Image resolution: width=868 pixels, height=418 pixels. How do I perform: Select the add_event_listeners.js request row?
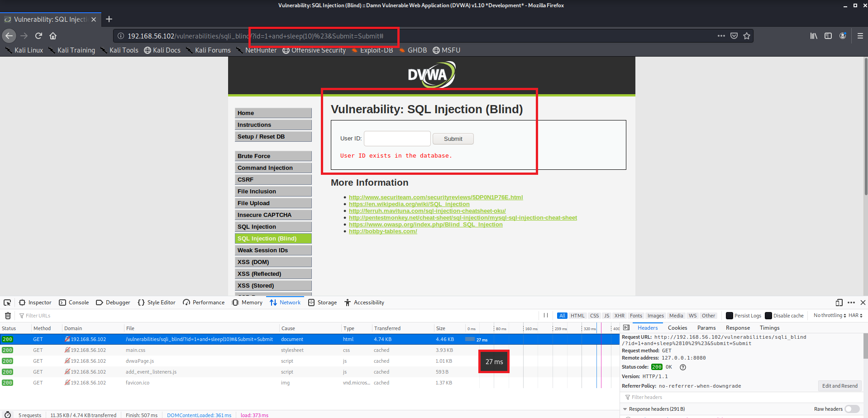pos(310,372)
